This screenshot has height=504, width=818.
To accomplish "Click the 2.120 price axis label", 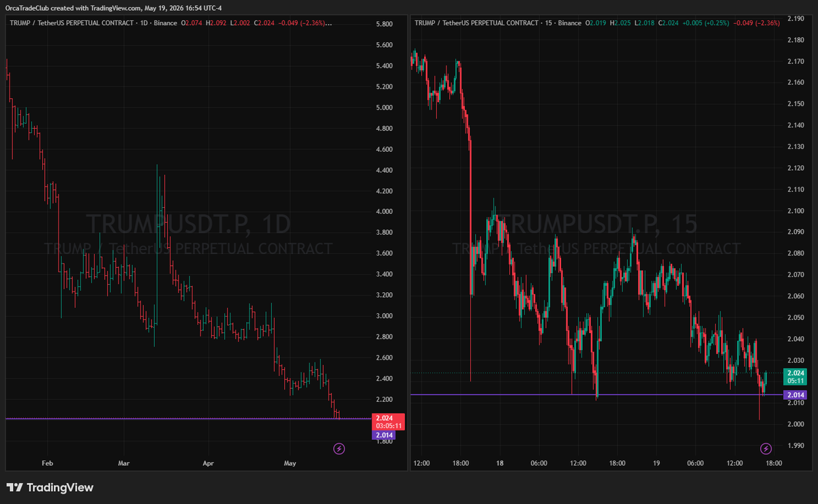I will pos(795,168).
